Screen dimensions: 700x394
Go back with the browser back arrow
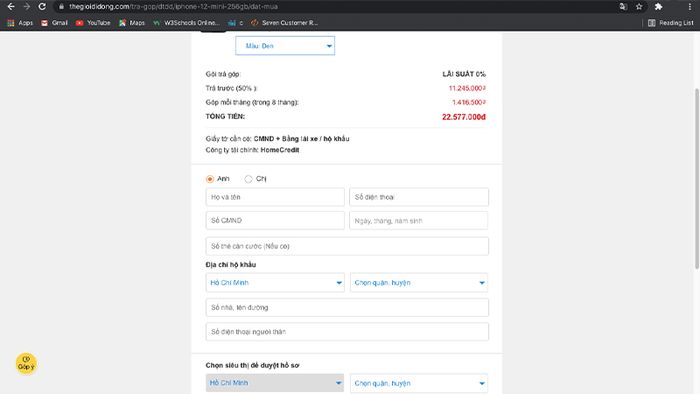(x=11, y=7)
